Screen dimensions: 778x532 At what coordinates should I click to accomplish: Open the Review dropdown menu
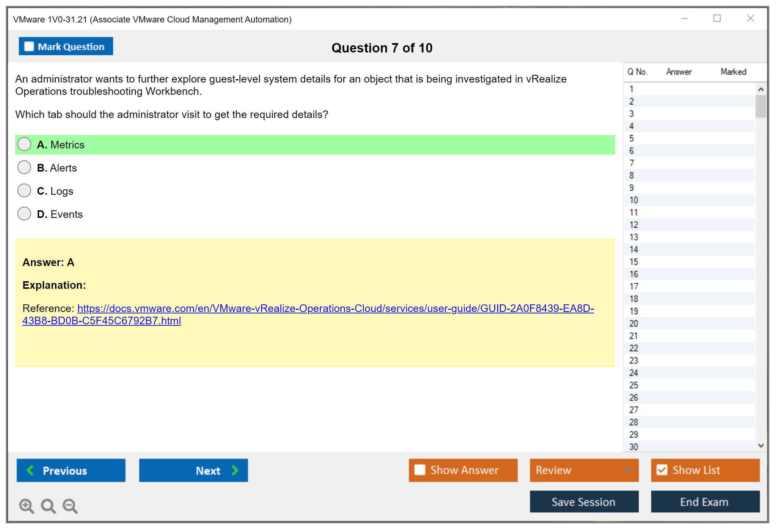[x=628, y=470]
